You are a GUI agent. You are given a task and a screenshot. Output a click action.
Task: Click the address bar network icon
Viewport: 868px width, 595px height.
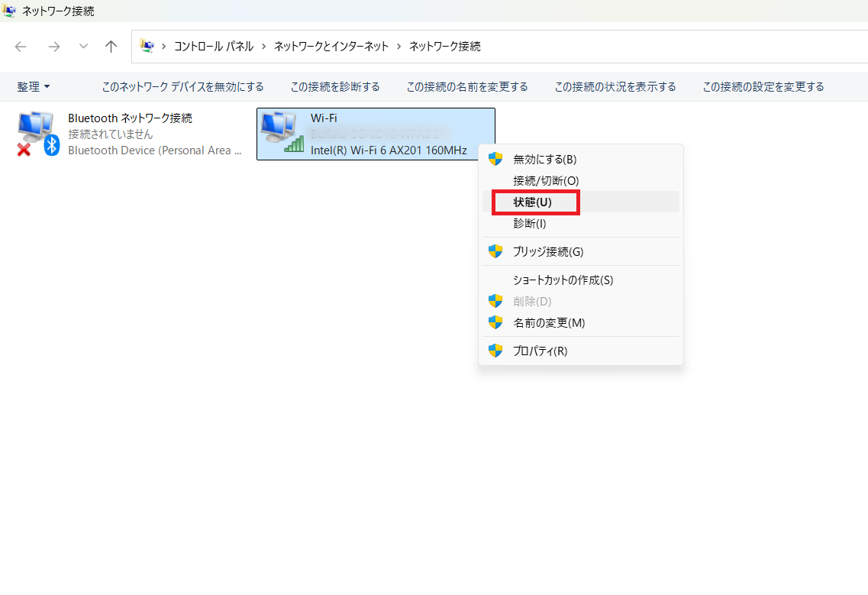click(x=147, y=47)
